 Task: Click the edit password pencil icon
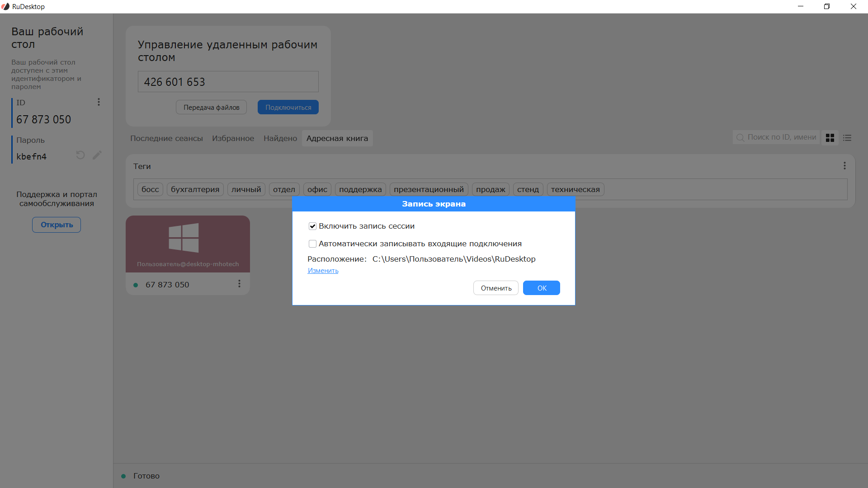point(97,155)
